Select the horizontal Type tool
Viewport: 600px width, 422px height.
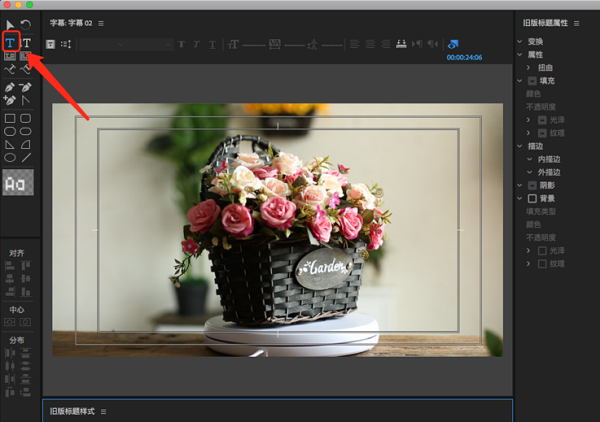tap(11, 42)
